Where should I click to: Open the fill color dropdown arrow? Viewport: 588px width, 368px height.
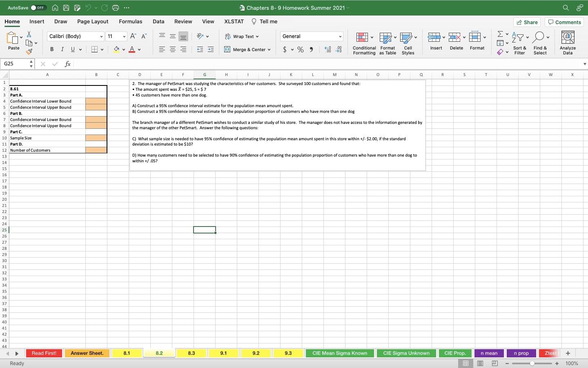click(x=123, y=49)
